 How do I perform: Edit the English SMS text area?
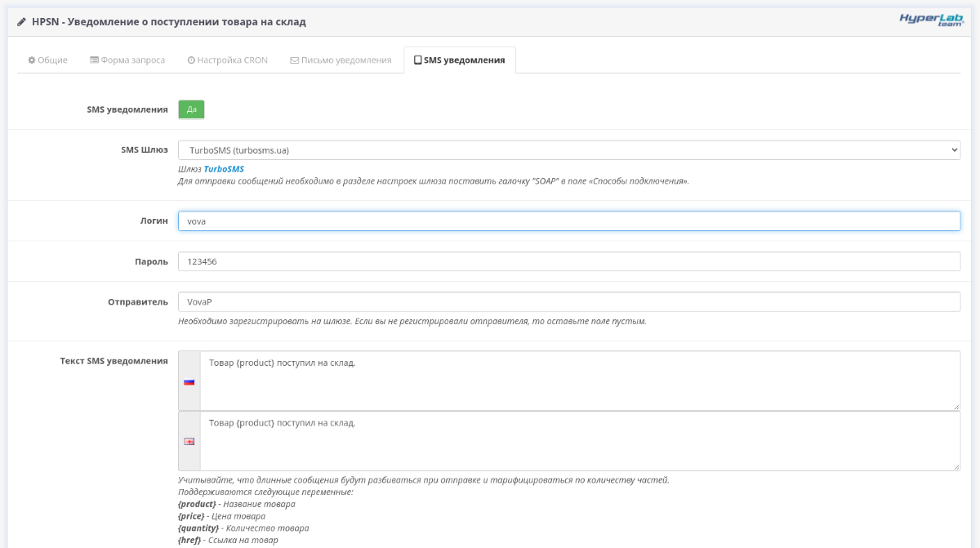tap(578, 441)
